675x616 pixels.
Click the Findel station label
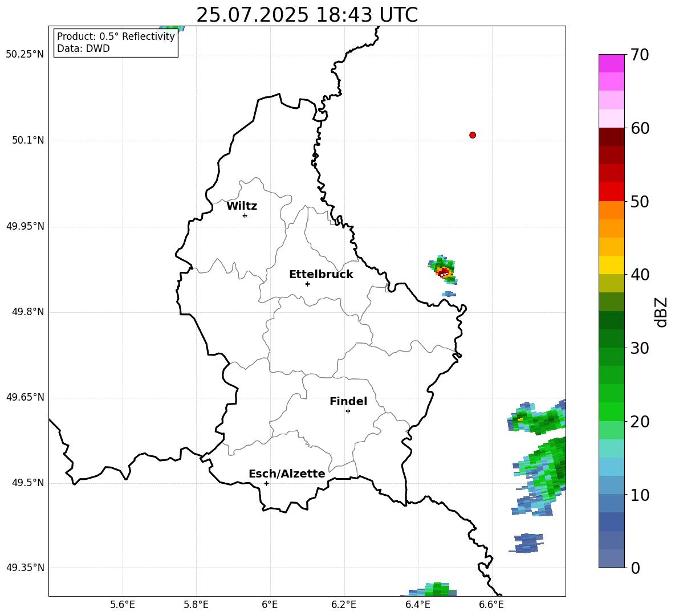[x=348, y=401]
